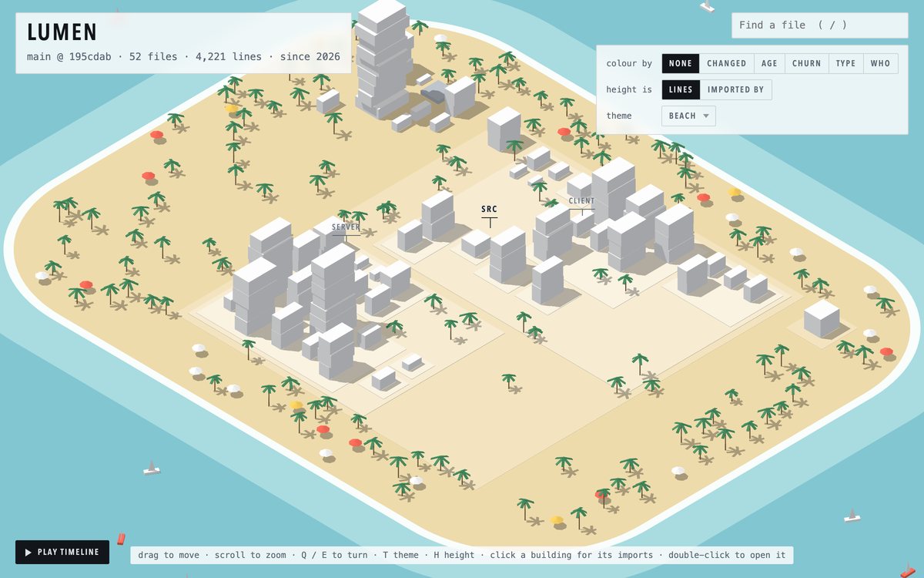
Task: Focus the Find a file search box
Action: (x=819, y=25)
